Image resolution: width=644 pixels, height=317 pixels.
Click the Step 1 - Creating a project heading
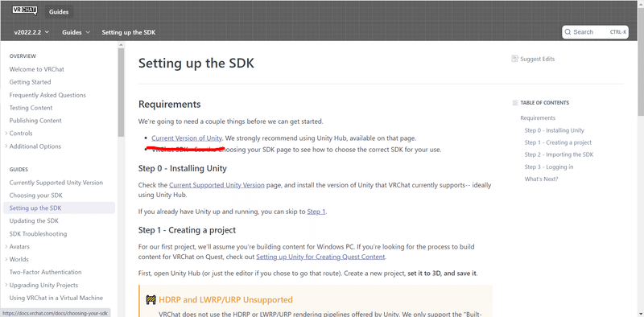point(187,230)
